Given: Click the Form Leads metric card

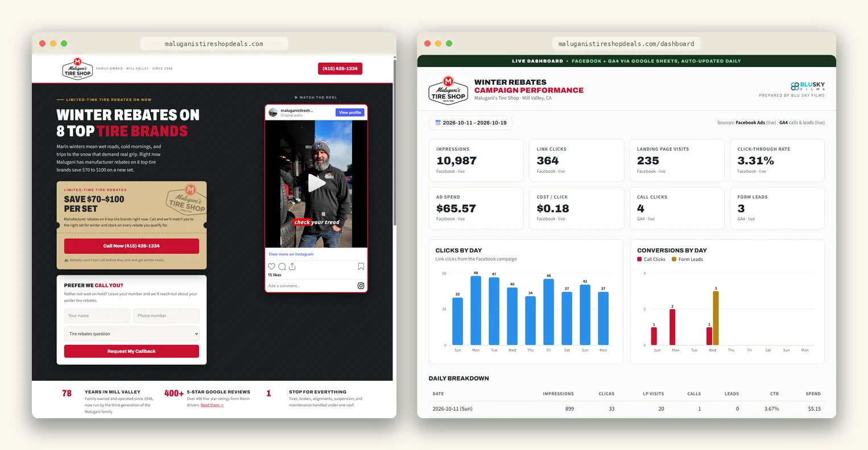Looking at the screenshot, I should click(777, 209).
